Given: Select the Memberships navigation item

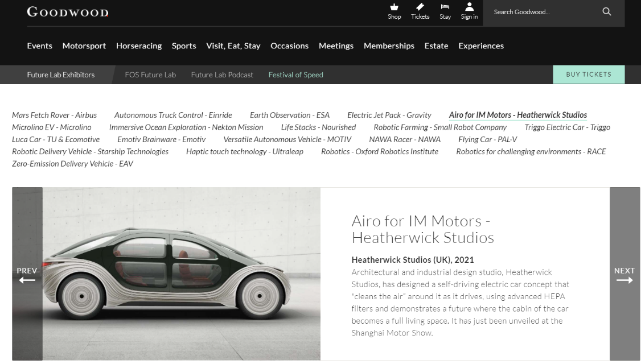Looking at the screenshot, I should (389, 46).
